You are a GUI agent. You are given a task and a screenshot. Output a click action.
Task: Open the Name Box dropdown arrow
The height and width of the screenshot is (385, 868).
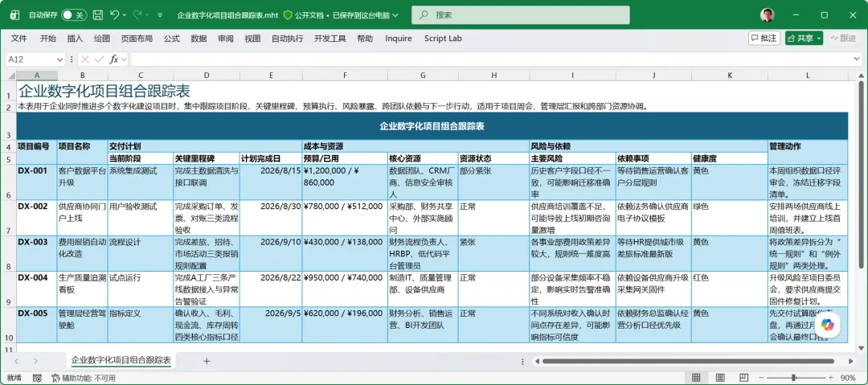(59, 59)
